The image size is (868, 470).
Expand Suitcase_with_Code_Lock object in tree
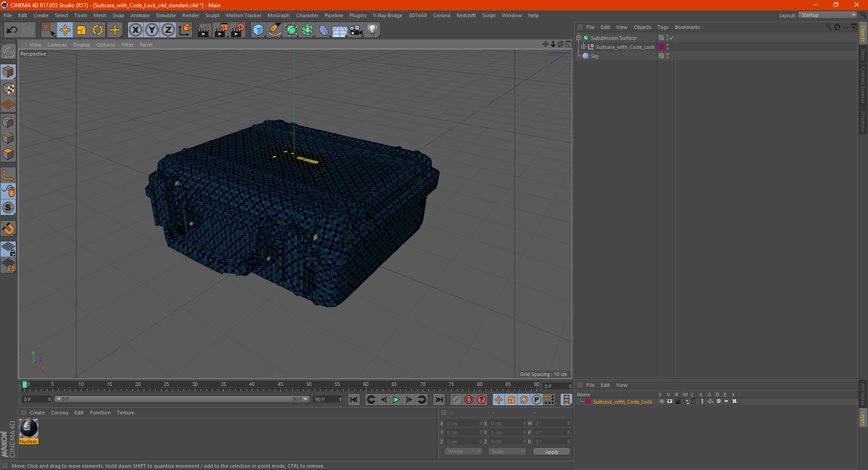[x=584, y=47]
